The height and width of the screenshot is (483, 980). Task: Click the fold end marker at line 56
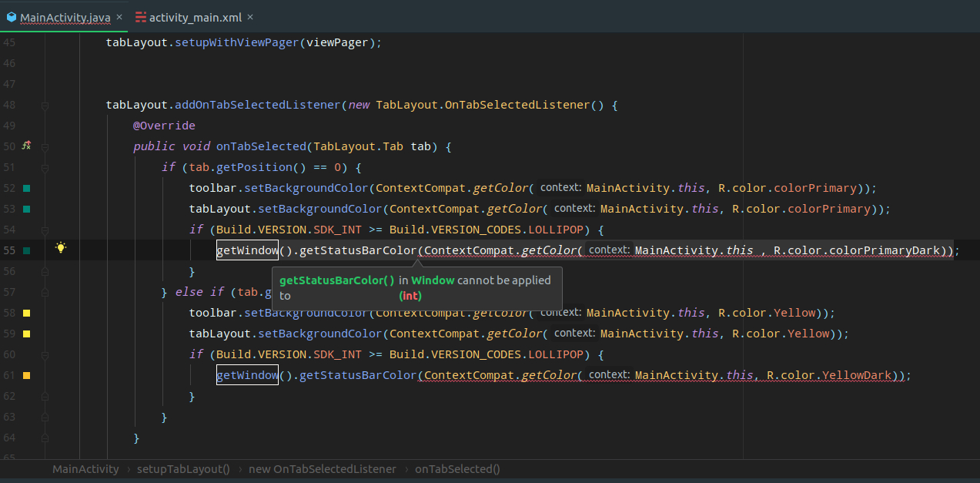[45, 271]
